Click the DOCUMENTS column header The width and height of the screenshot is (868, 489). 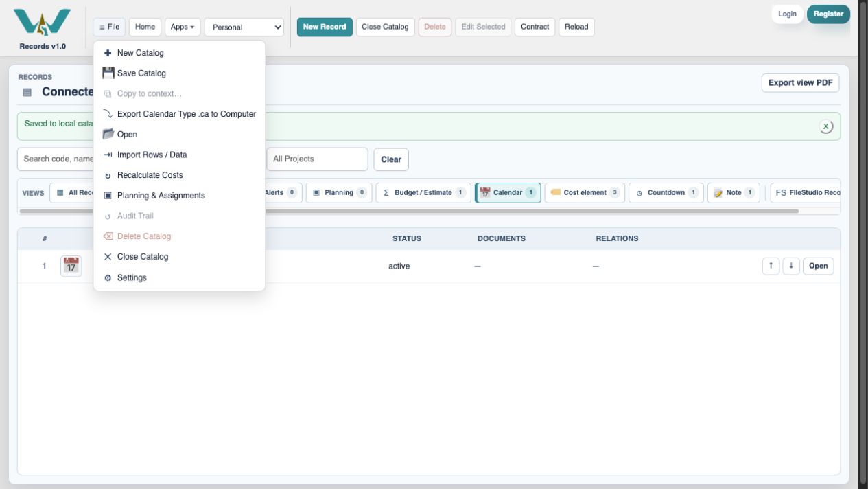tap(502, 238)
